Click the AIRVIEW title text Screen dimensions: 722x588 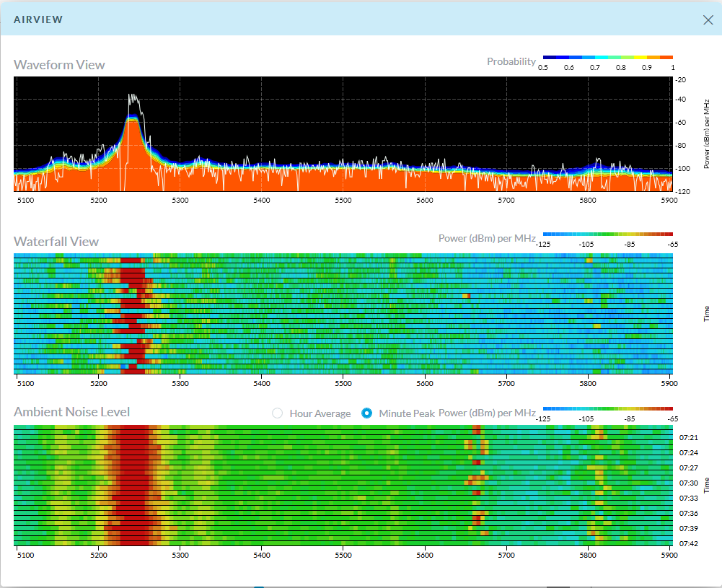click(x=38, y=19)
